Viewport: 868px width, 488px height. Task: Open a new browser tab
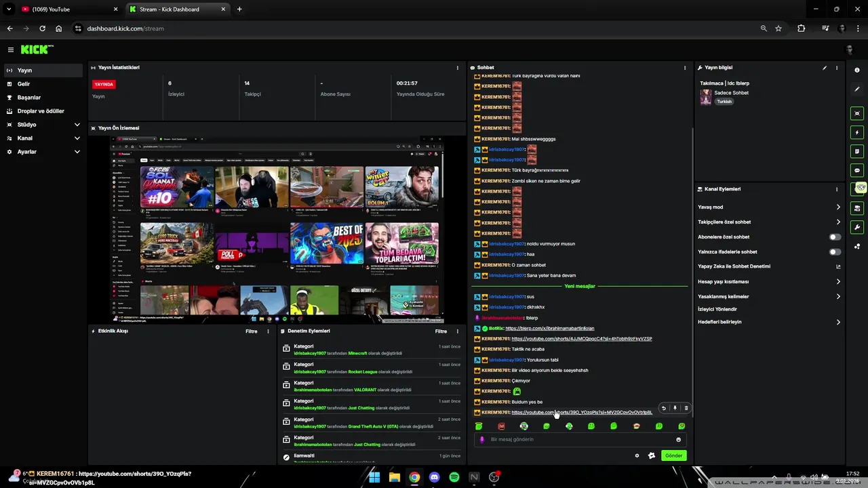239,9
